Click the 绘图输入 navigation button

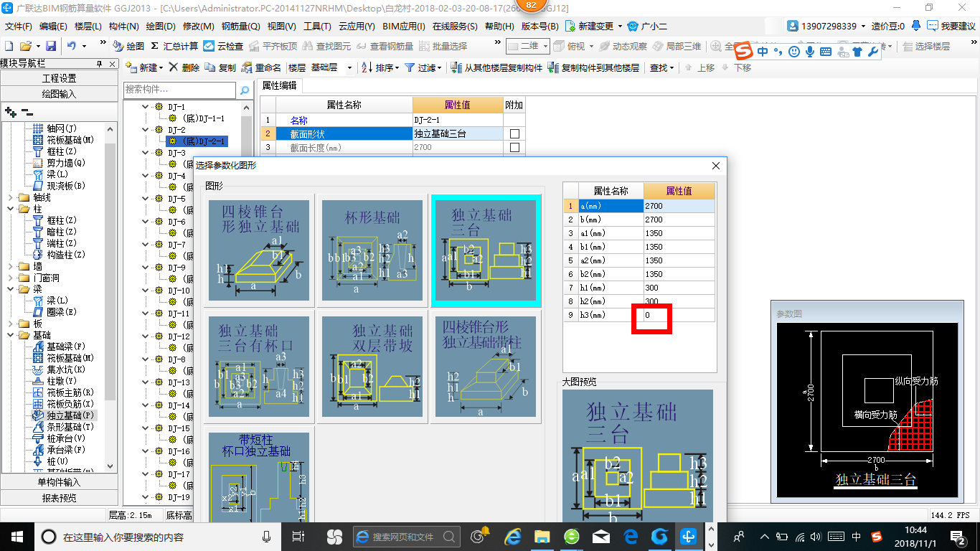[x=60, y=93]
